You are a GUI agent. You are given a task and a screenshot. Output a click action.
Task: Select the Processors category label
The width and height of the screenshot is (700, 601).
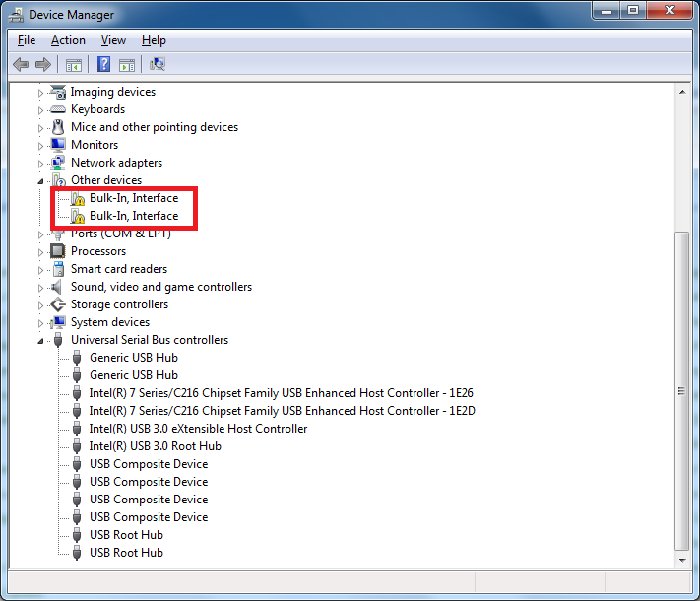point(98,251)
